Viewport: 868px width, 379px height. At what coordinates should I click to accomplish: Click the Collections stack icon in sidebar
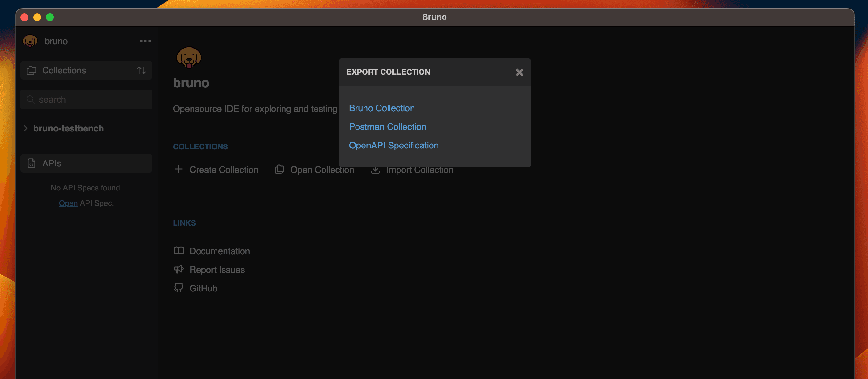(31, 70)
